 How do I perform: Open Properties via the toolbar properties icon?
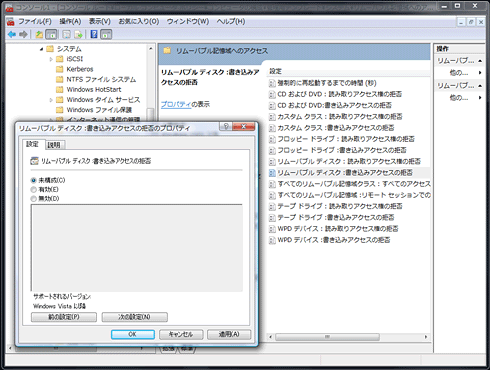pyautogui.click(x=67, y=34)
